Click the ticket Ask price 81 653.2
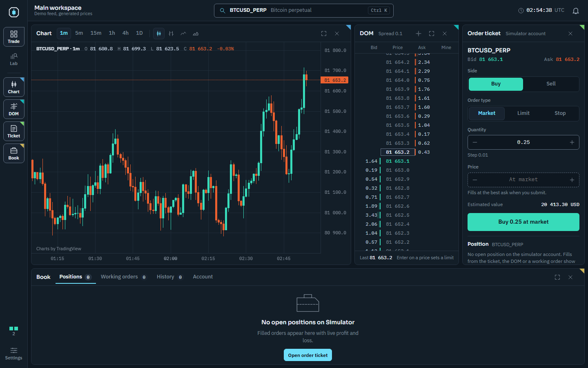 click(568, 60)
